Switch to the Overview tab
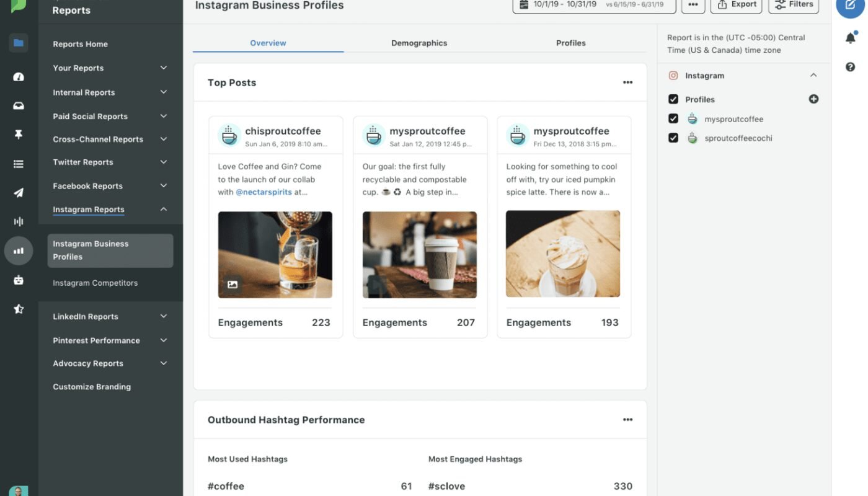 point(268,43)
